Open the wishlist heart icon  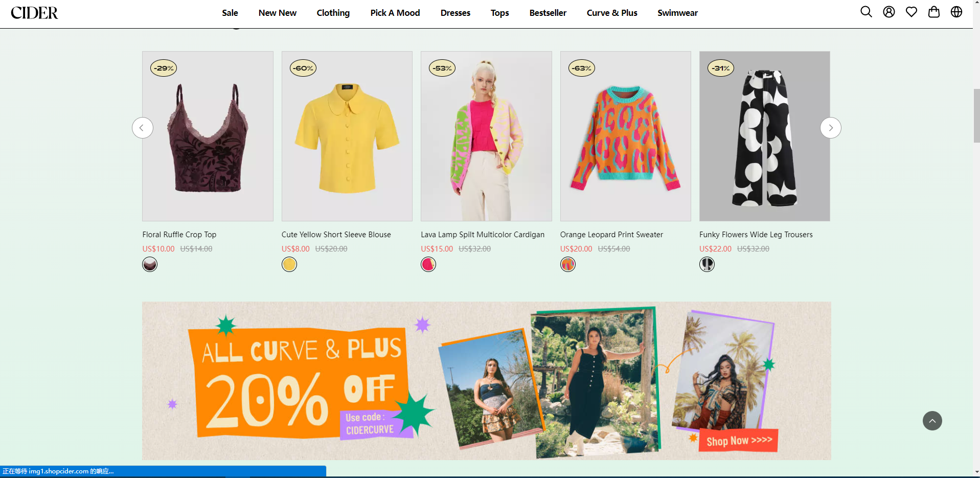coord(911,12)
